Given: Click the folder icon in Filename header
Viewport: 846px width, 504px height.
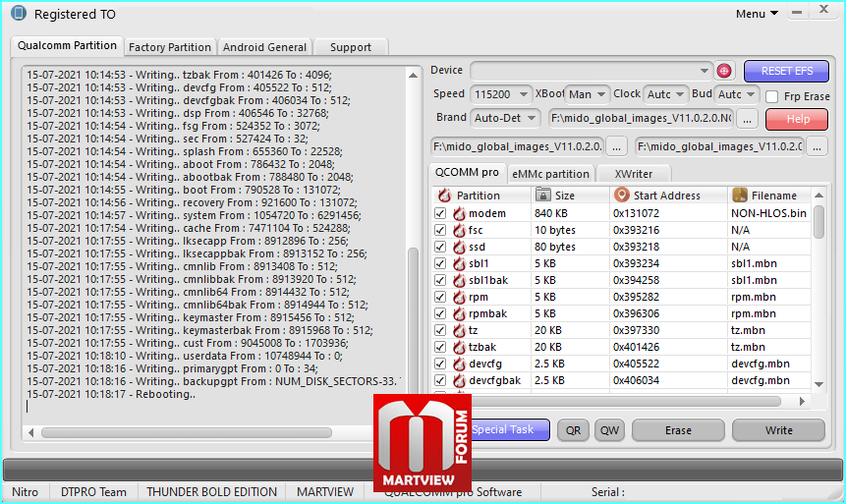Looking at the screenshot, I should (740, 195).
